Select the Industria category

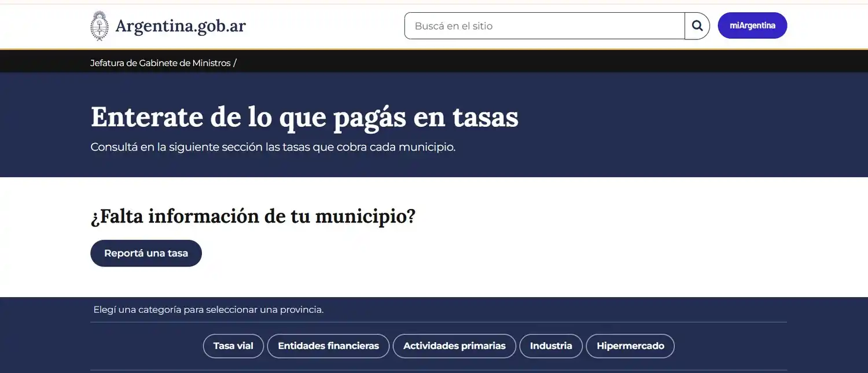pos(550,346)
